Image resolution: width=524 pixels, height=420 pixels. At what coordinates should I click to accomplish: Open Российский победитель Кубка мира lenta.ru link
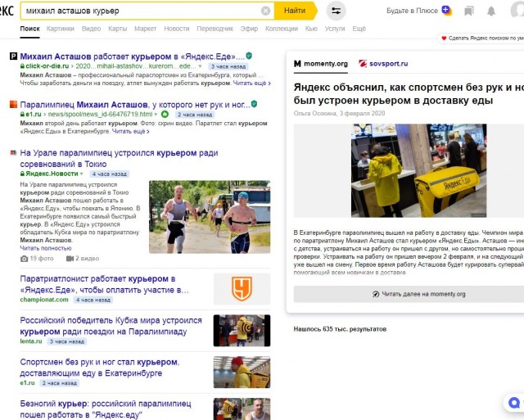tap(111, 326)
